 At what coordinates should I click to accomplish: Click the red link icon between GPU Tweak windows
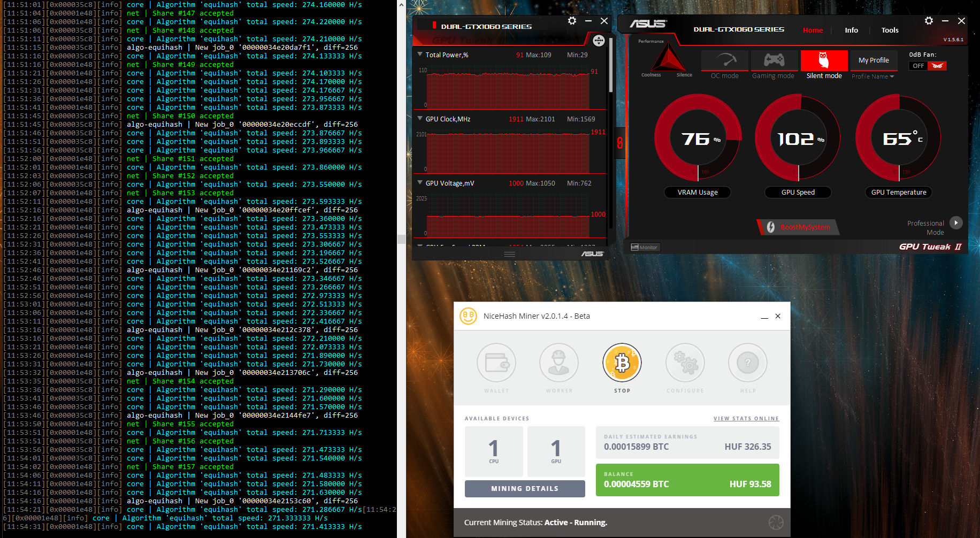620,143
